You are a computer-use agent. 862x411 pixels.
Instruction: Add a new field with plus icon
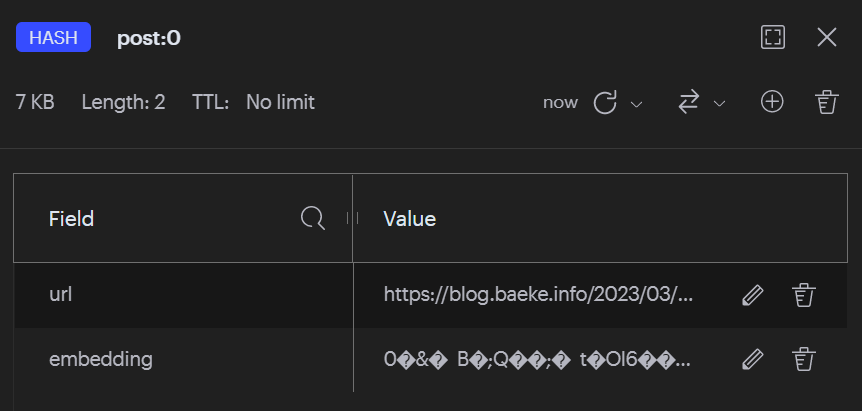pos(772,102)
